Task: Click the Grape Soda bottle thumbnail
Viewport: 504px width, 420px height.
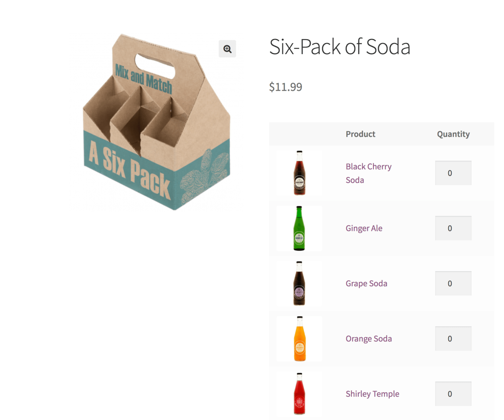Action: click(x=299, y=283)
